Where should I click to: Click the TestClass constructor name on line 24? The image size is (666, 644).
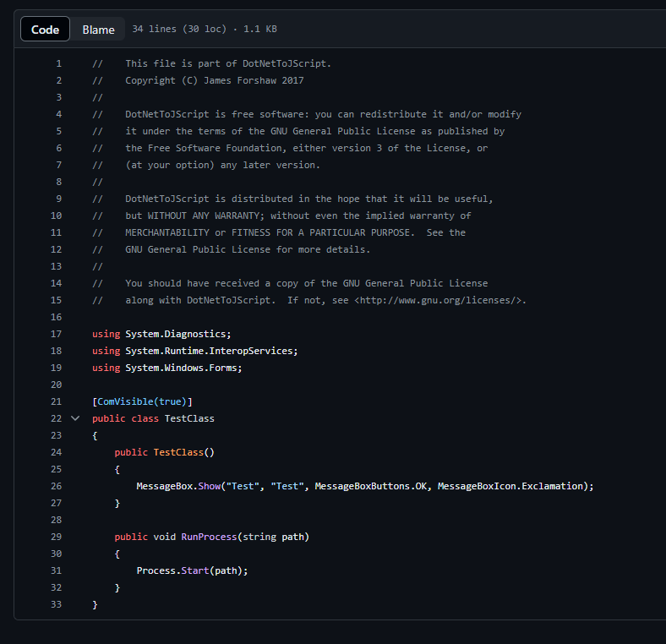pos(177,452)
